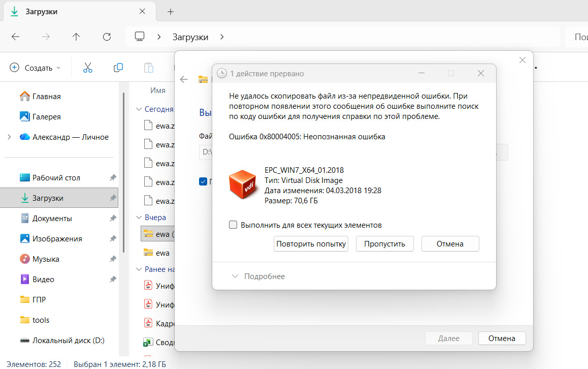Image resolution: width=588 pixels, height=369 pixels.
Task: Open the Создать dropdown menu
Action: click(x=35, y=68)
